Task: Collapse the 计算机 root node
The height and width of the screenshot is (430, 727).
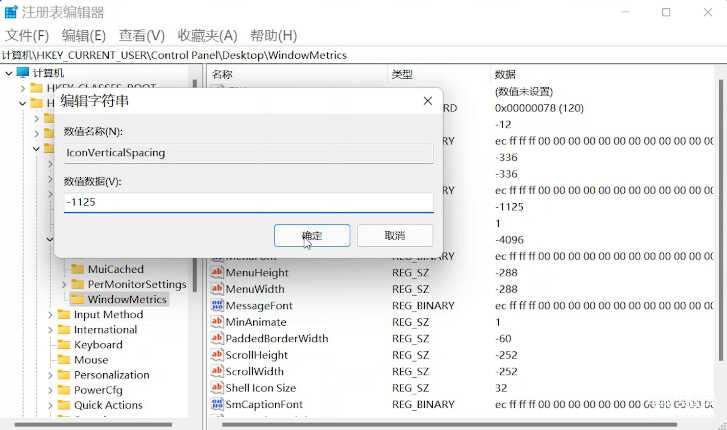Action: point(8,73)
